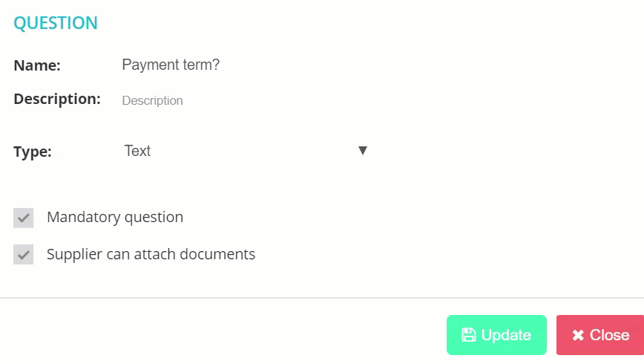
Task: Uncheck Supplier can attach documents checkbox
Action: 24,254
